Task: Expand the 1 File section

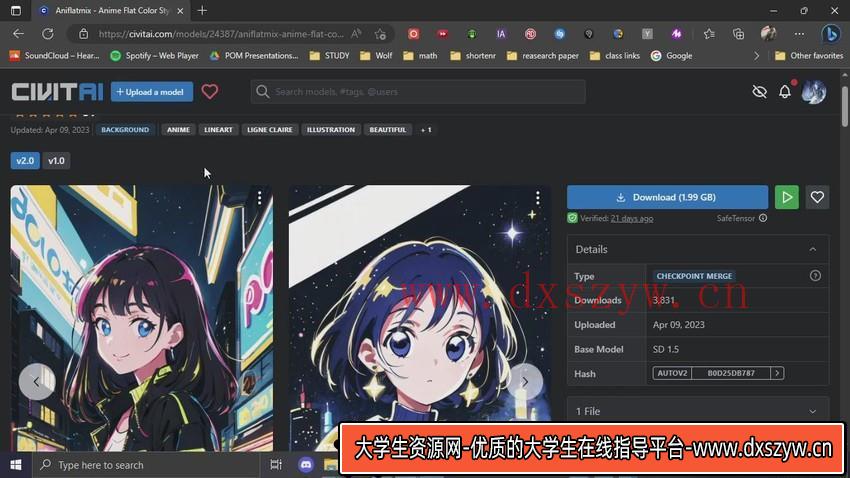Action: pos(813,411)
